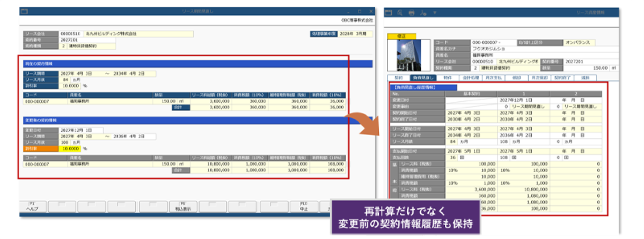The height and width of the screenshot is (239, 644).
Task: Click the window icon in left window title bar
Action: point(24,11)
